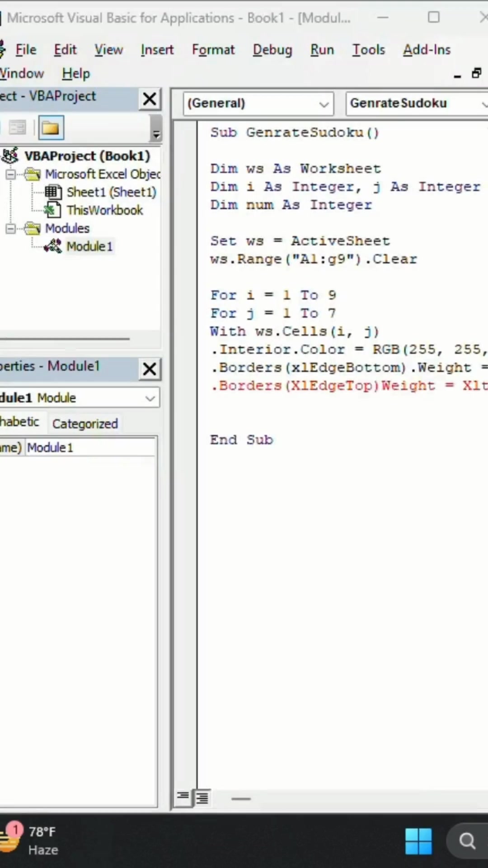Click the Module1 module icon

point(53,246)
